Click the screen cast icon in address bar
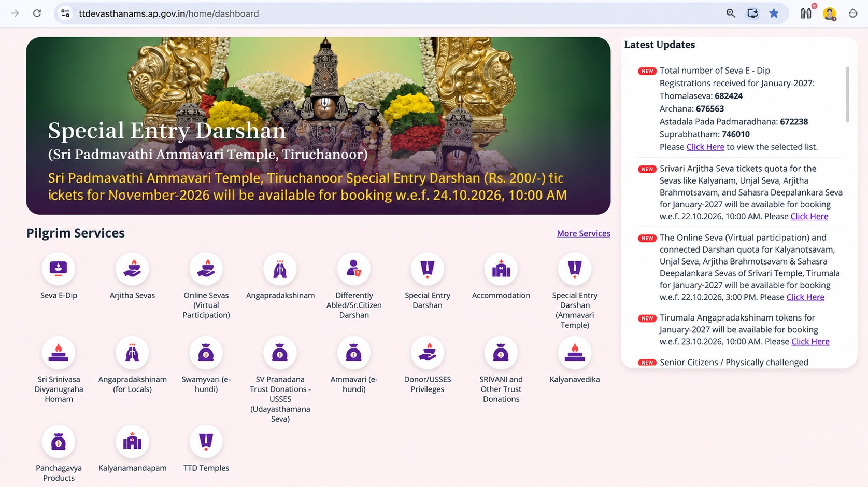Image resolution: width=868 pixels, height=487 pixels. pyautogui.click(x=752, y=13)
